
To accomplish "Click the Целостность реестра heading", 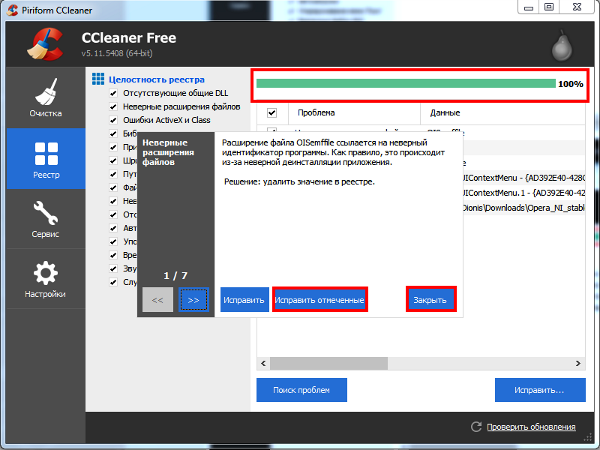I will tap(157, 80).
